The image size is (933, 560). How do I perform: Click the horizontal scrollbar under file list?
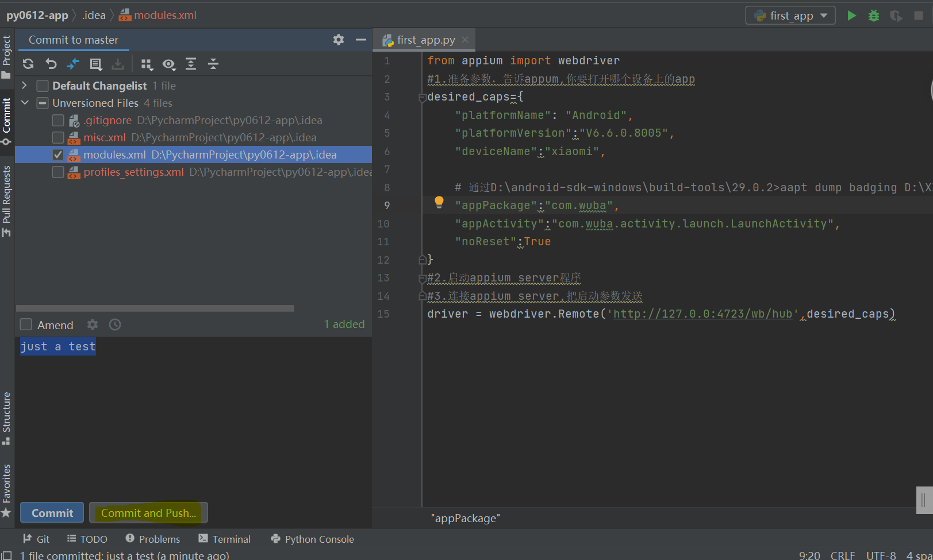pyautogui.click(x=155, y=308)
